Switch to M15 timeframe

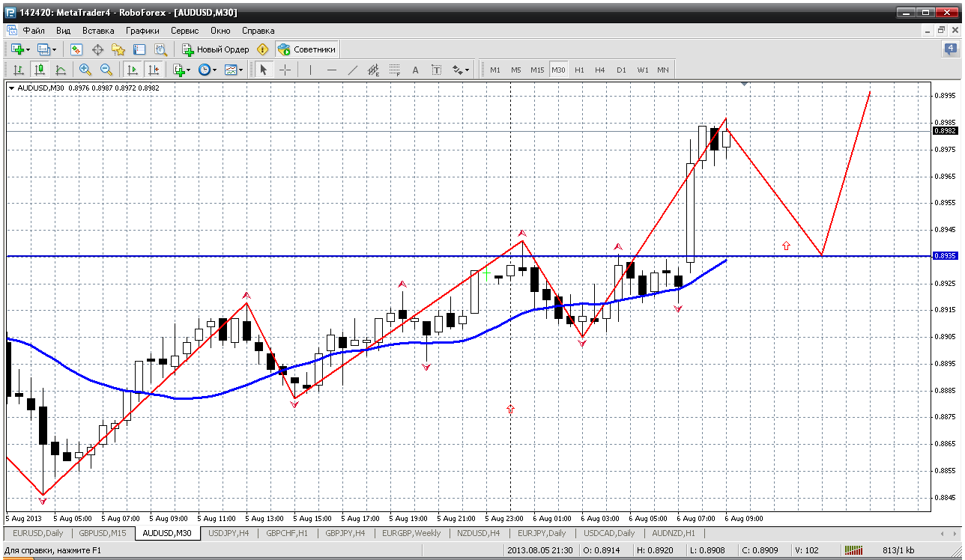click(x=537, y=70)
